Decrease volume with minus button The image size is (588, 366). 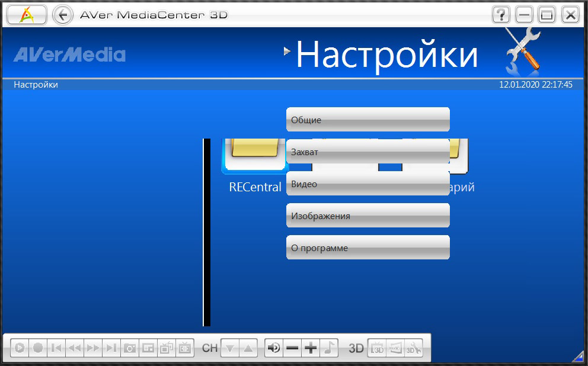click(292, 348)
